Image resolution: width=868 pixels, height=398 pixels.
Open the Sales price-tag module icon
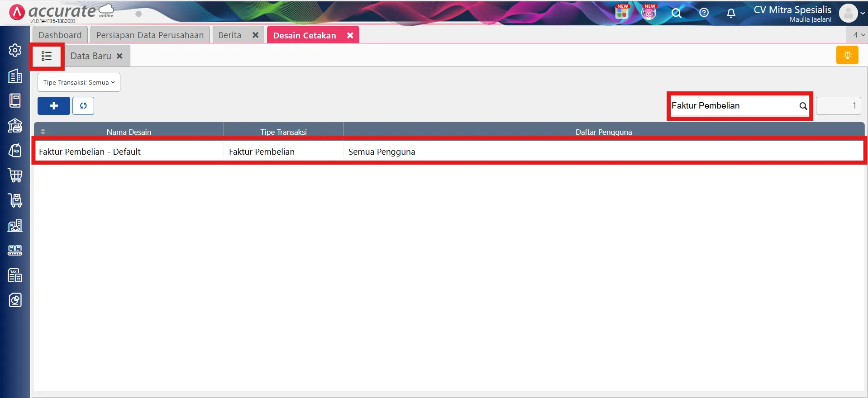(15, 150)
